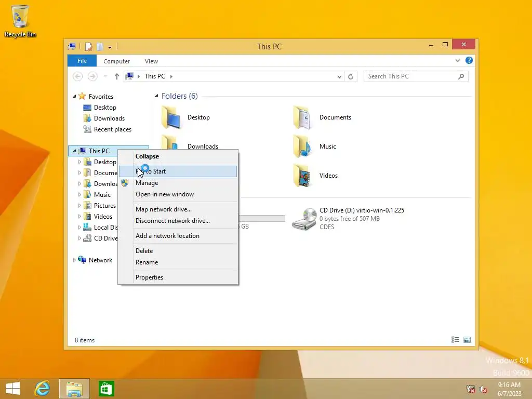
Task: Switch to Large icons view in status bar
Action: pos(467,340)
